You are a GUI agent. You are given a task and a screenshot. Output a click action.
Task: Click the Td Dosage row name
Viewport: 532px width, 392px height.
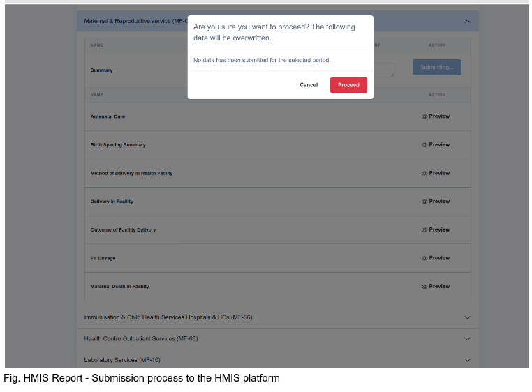pos(103,258)
